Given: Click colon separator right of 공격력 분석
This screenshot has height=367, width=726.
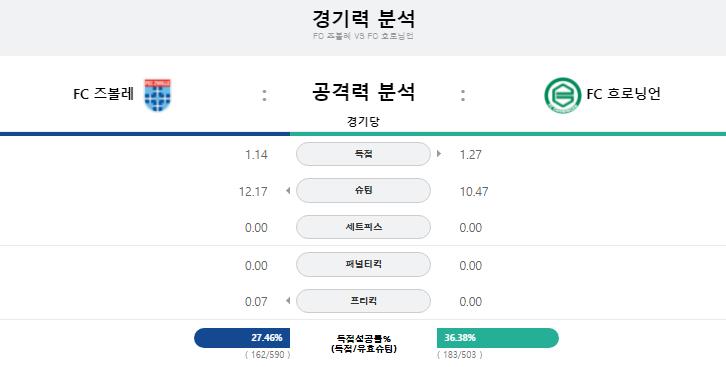Looking at the screenshot, I should point(463,95).
